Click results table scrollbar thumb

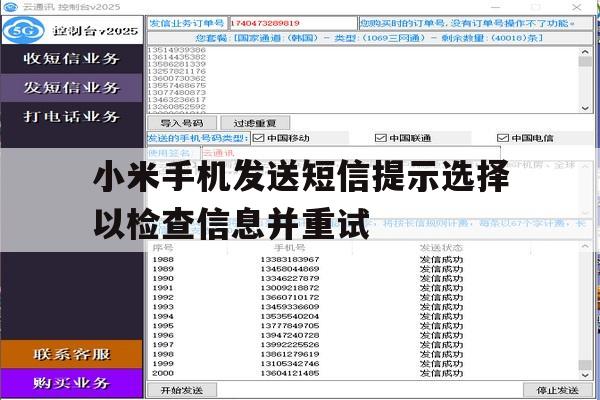(x=585, y=364)
